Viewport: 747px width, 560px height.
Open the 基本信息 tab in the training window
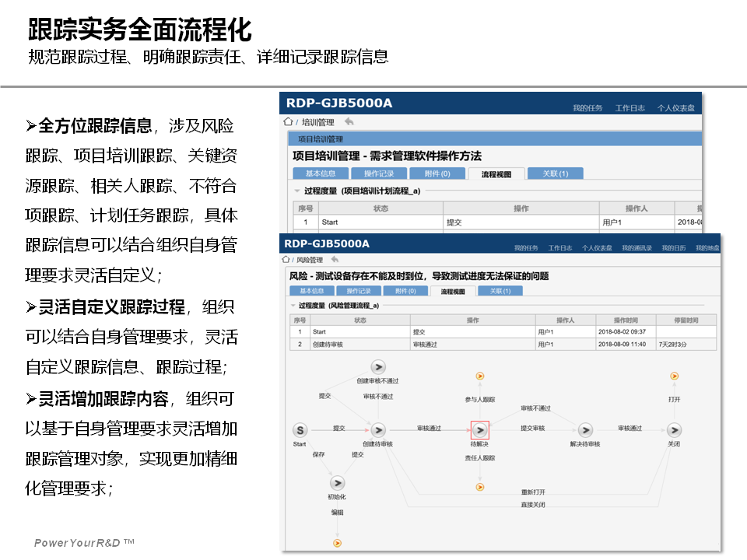pyautogui.click(x=321, y=173)
